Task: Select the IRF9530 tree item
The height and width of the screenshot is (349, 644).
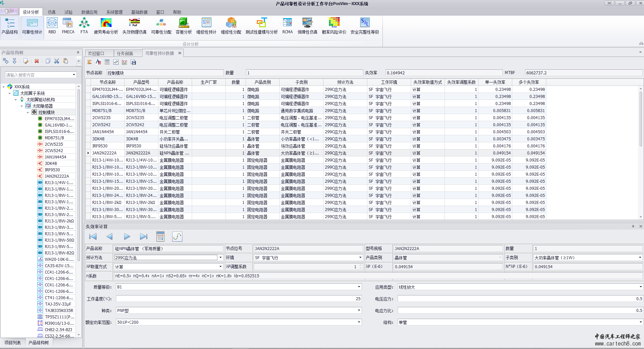Action: click(x=52, y=170)
